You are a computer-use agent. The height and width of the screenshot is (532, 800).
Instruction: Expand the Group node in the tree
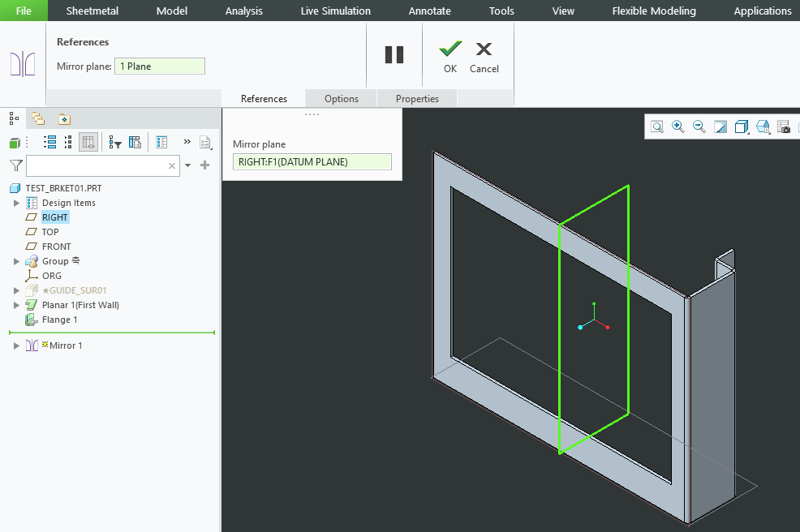point(16,261)
